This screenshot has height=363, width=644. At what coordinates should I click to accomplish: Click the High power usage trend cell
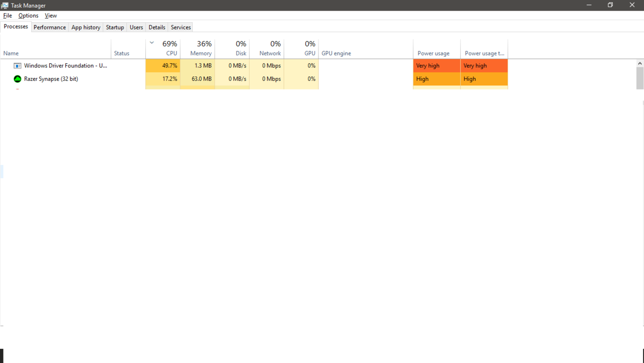[484, 79]
